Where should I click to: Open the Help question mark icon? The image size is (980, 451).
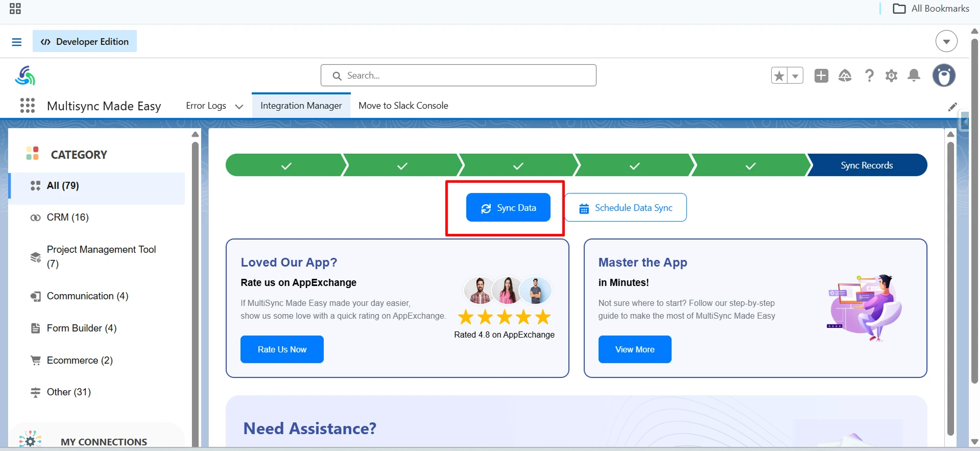(869, 76)
